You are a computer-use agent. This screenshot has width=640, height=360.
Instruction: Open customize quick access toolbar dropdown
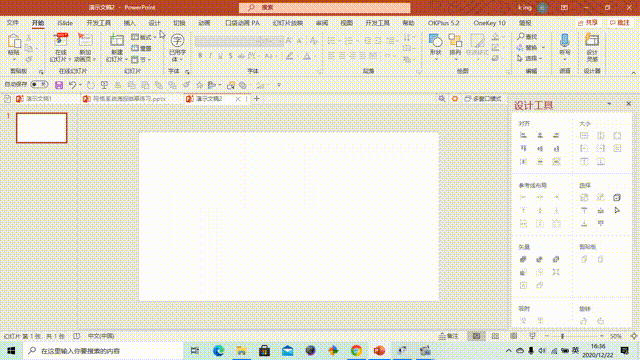[279, 85]
